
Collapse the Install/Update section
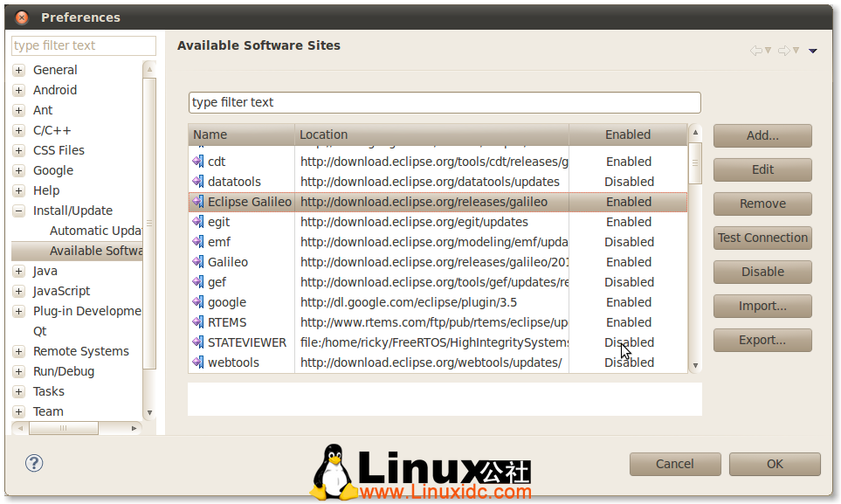click(x=18, y=211)
